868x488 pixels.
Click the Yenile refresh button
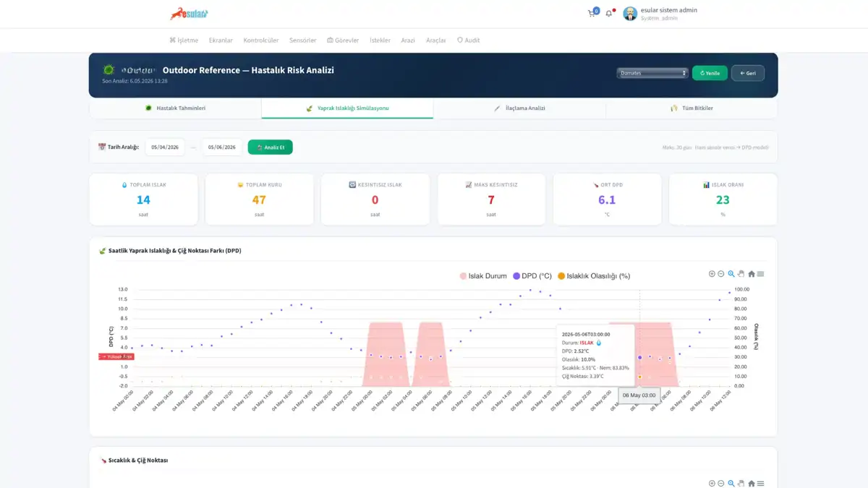pyautogui.click(x=710, y=73)
